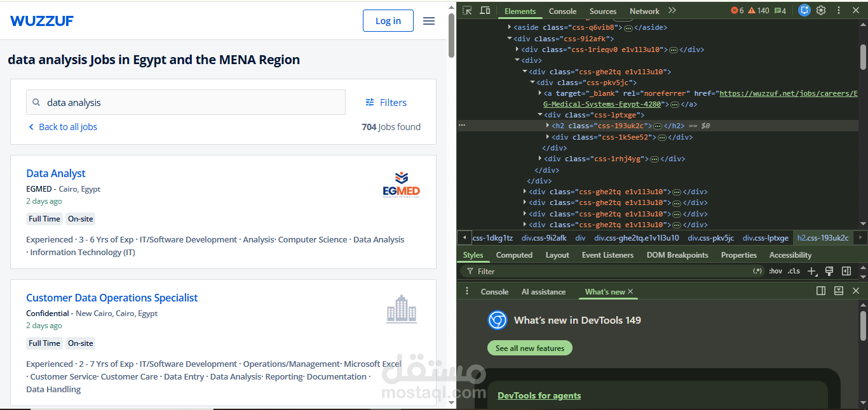Toggle the device toolbar icon
Screen dimensions: 868x410
[485, 11]
